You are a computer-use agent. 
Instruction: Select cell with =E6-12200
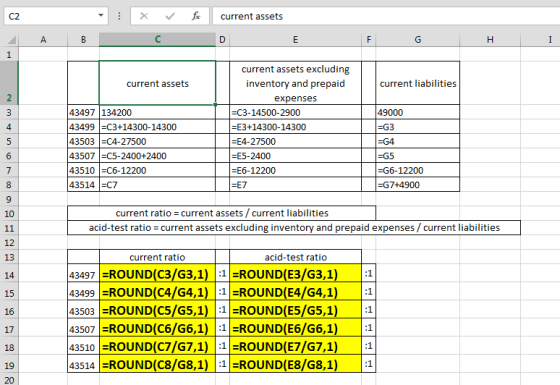pos(295,170)
